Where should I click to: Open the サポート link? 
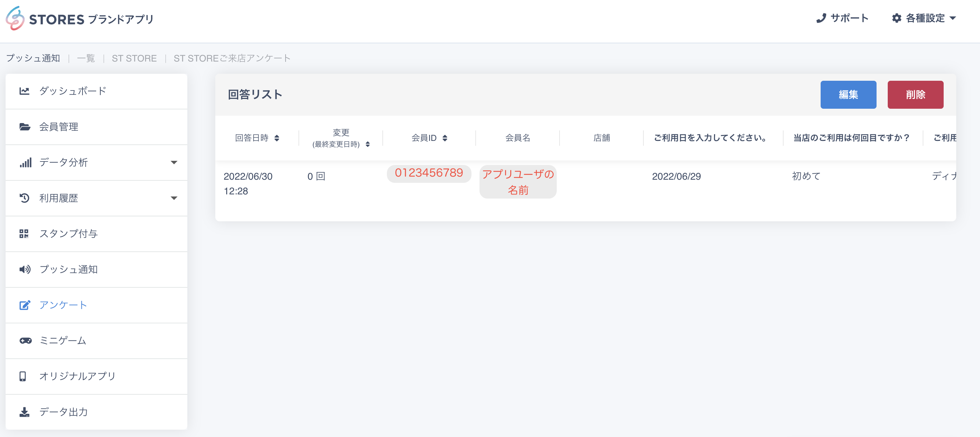[x=842, y=18]
